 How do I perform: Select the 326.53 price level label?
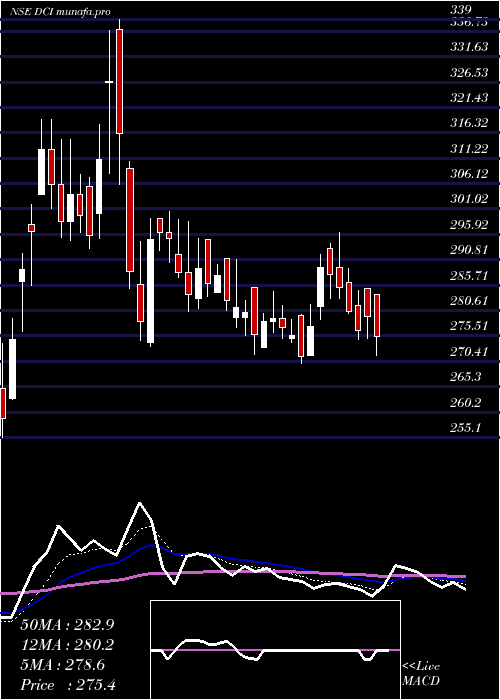(469, 72)
